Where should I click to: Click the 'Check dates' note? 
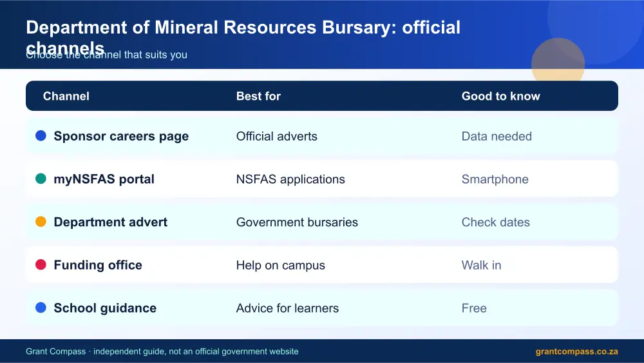(496, 222)
